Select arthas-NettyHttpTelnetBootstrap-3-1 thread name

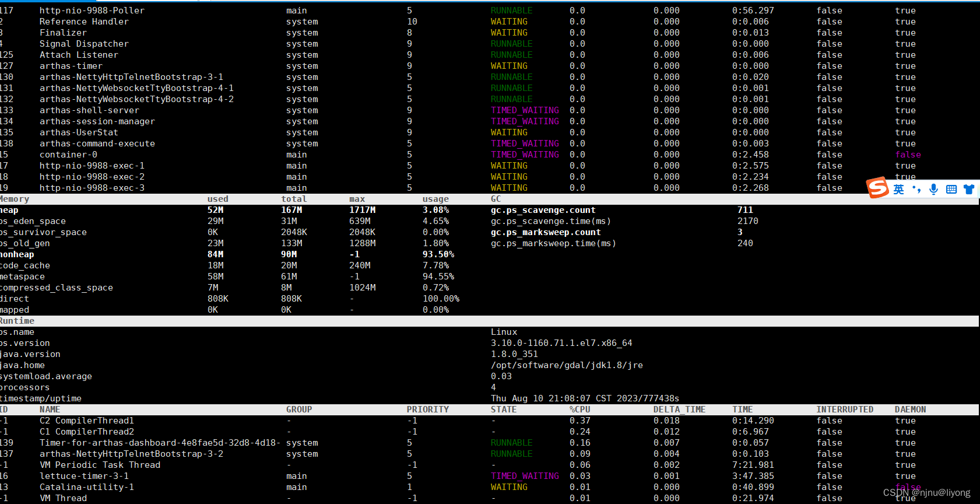pos(131,77)
